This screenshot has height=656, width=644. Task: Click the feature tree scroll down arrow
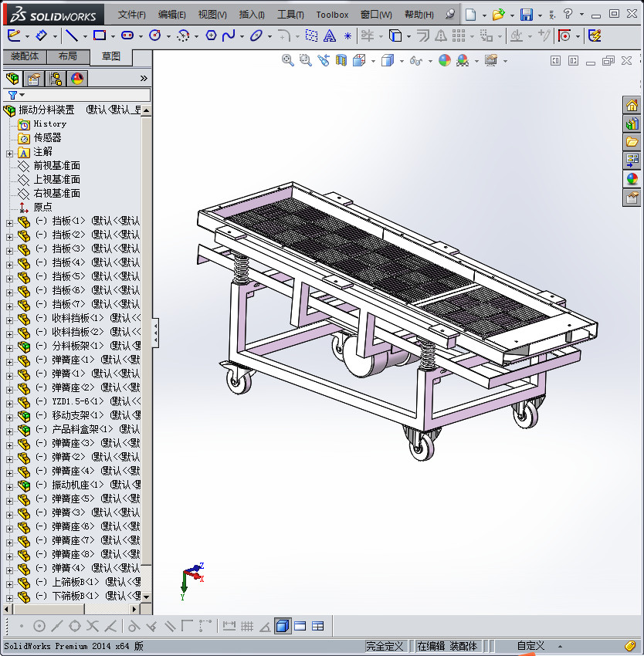(146, 597)
